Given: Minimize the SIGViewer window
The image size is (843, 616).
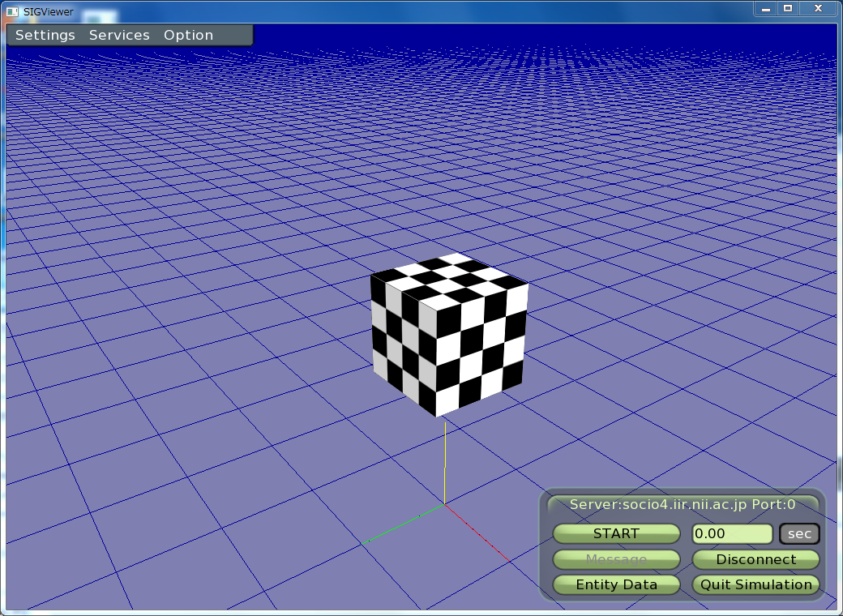Looking at the screenshot, I should [x=765, y=8].
